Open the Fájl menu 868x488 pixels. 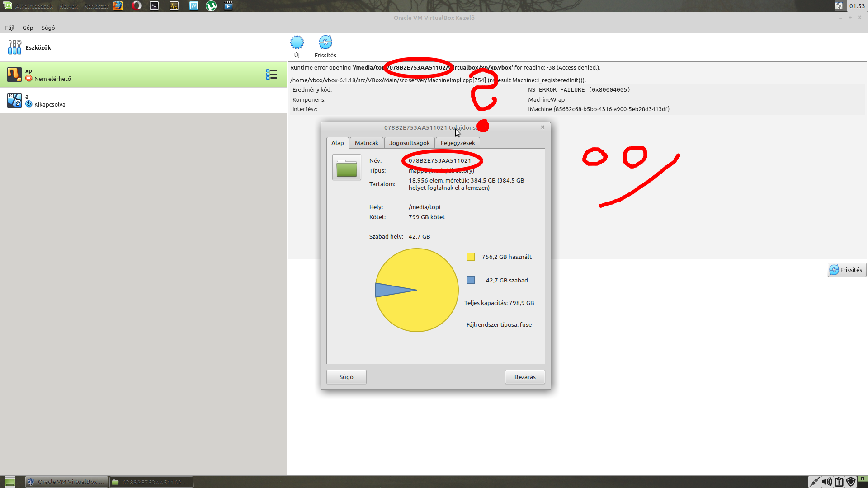click(x=9, y=28)
